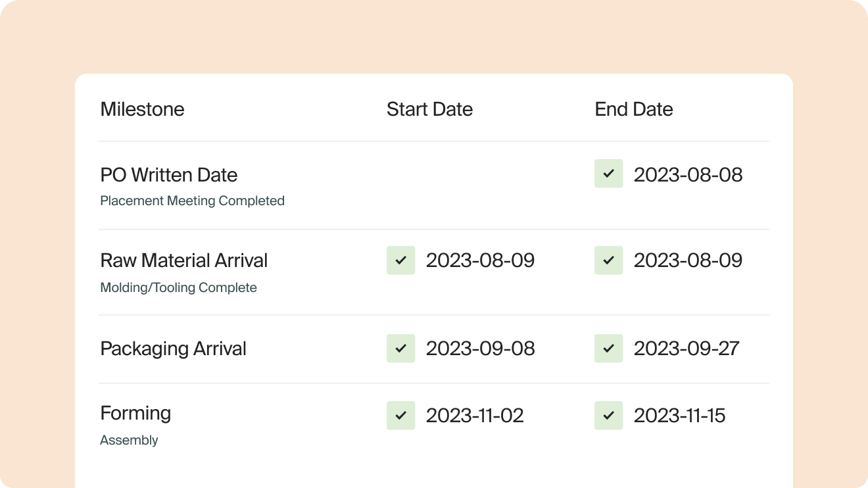This screenshot has width=868, height=488.
Task: Select the Raw Material Arrival milestone
Action: point(183,260)
